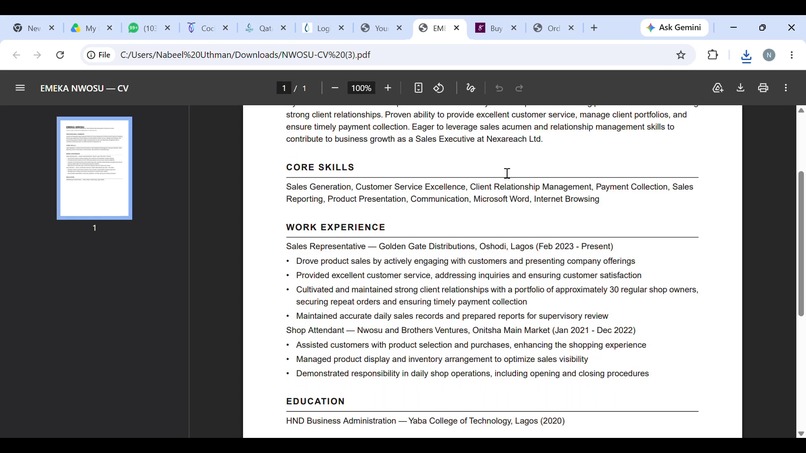
Task: Click bullet "Maintained accurate daily sales records"
Action: pyautogui.click(x=452, y=316)
